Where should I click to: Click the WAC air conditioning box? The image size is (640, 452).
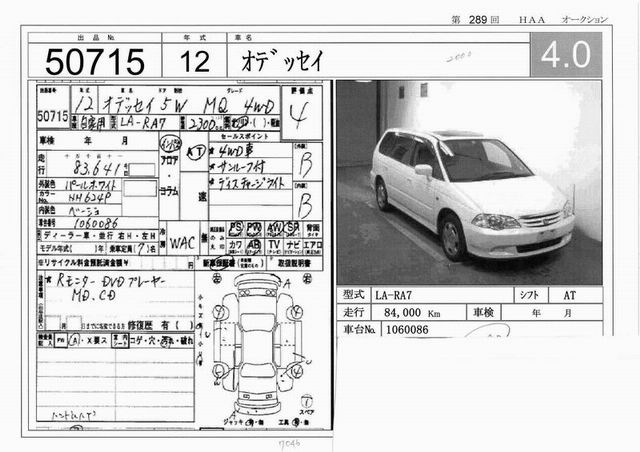click(183, 243)
